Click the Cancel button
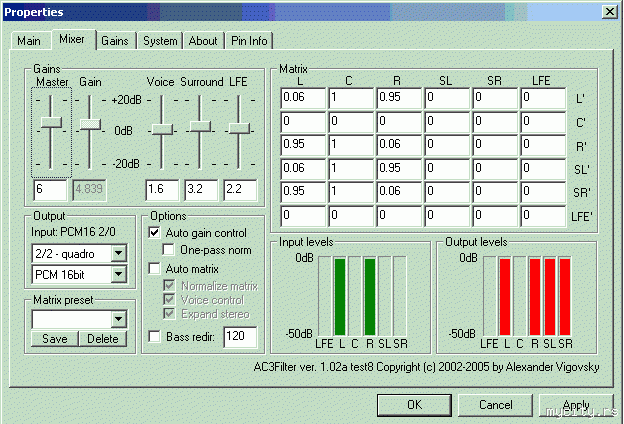 click(x=495, y=405)
